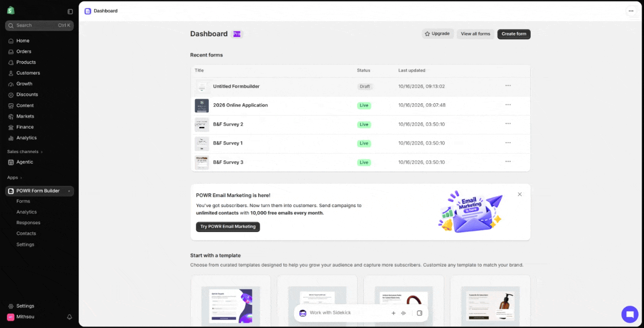Select the Products tag icon
The image size is (644, 328).
(11, 62)
